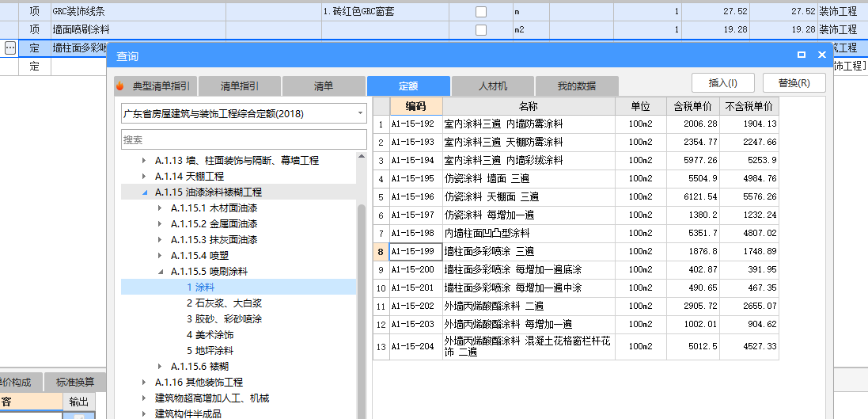The height and width of the screenshot is (419, 868).
Task: Select row A1-15-195 仿瓷涂料 墙面 三遍
Action: coord(576,178)
